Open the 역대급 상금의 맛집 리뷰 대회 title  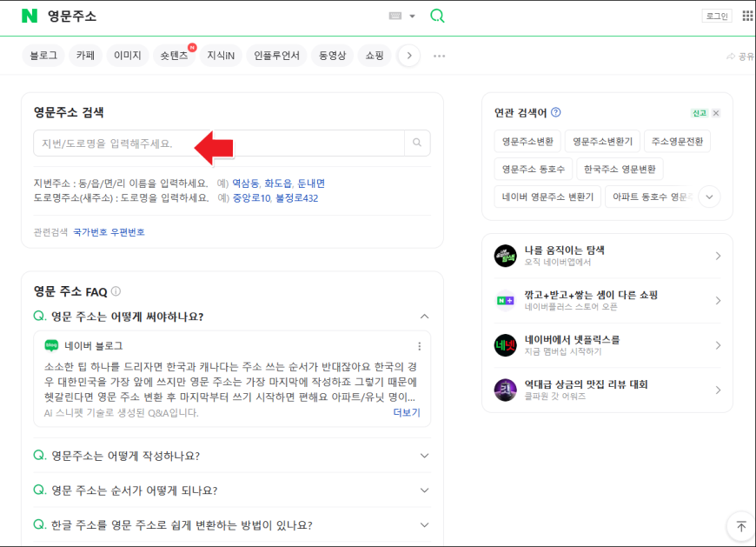tap(587, 384)
